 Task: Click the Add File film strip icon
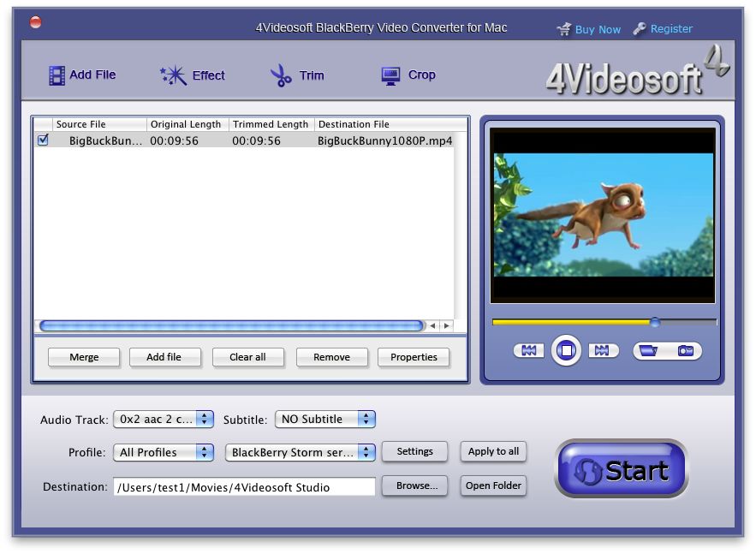click(x=57, y=75)
